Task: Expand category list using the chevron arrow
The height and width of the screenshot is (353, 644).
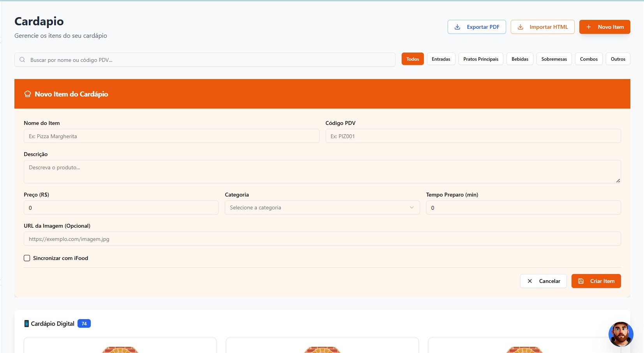Action: coord(412,207)
